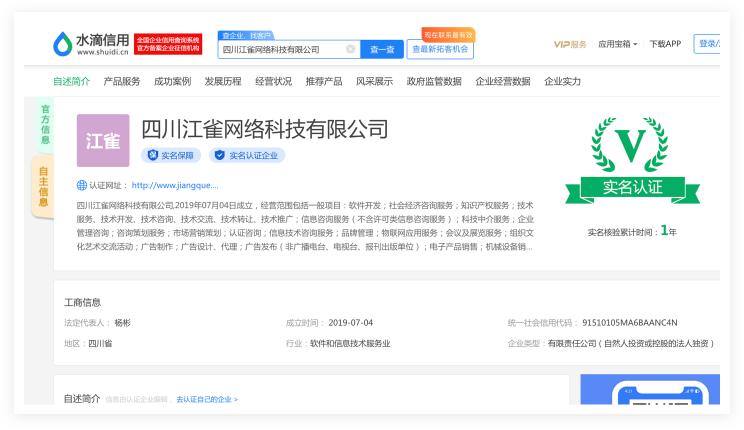Click the 实名保障 shield badge
744x430 pixels.
pos(171,156)
